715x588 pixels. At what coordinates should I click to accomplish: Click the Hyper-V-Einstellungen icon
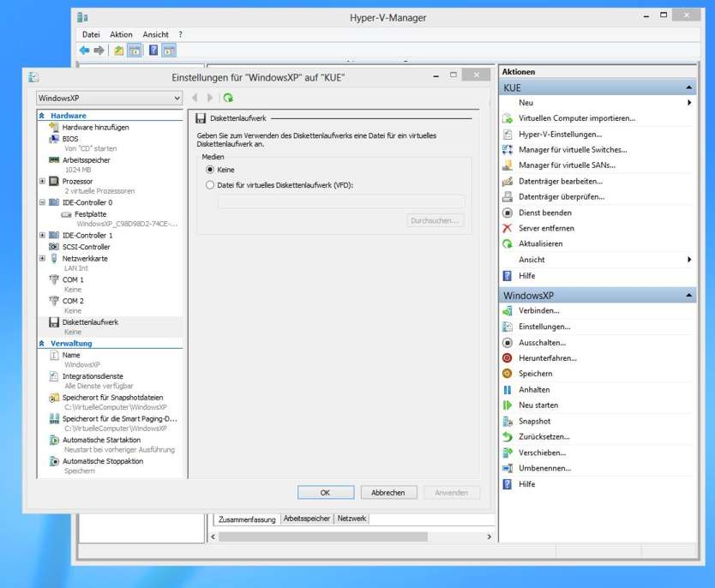pyautogui.click(x=507, y=135)
